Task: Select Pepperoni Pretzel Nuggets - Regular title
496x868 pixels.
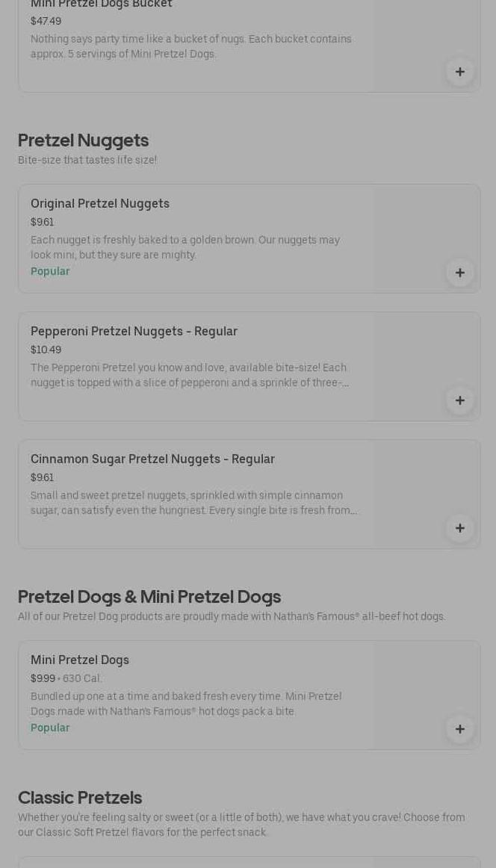Action: [134, 331]
